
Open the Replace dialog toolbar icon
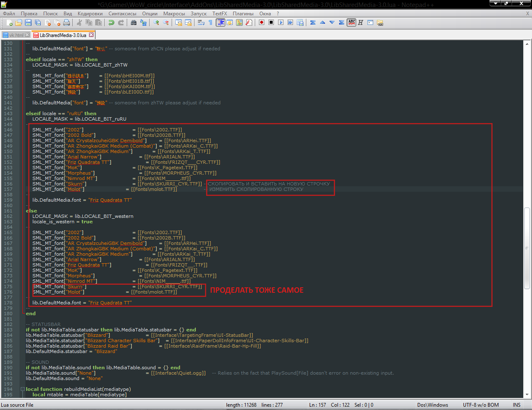coord(143,22)
